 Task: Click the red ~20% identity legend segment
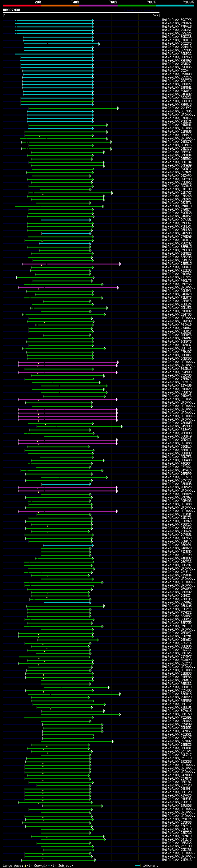(x=22, y=6)
